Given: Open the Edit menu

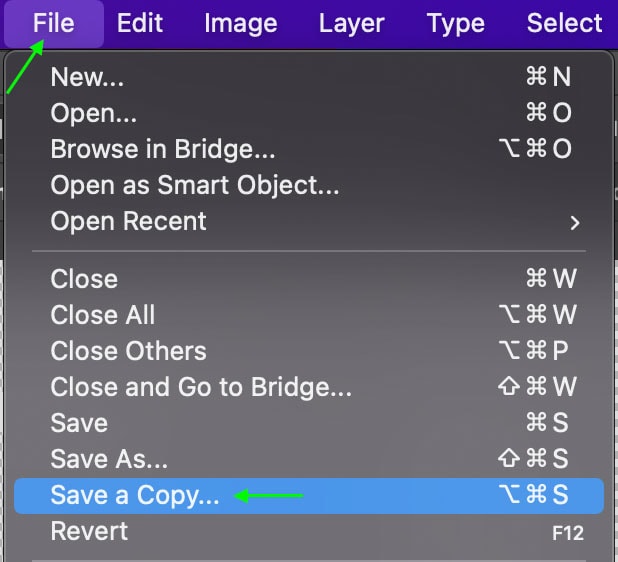Looking at the screenshot, I should click(x=140, y=23).
